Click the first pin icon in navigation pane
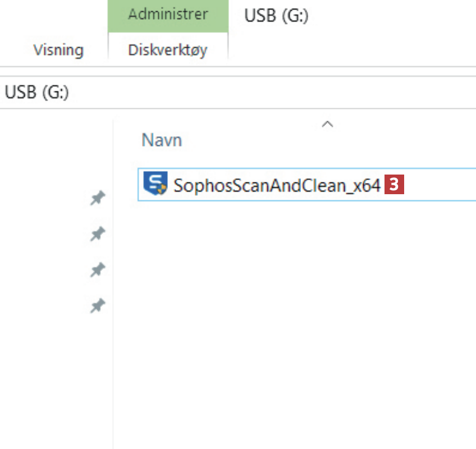This screenshot has width=476, height=449. coord(98,198)
